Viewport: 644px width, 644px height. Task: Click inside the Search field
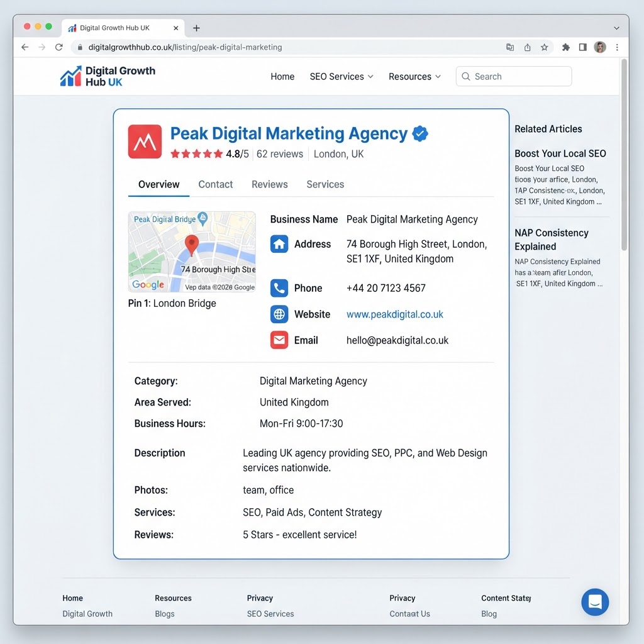tap(514, 76)
